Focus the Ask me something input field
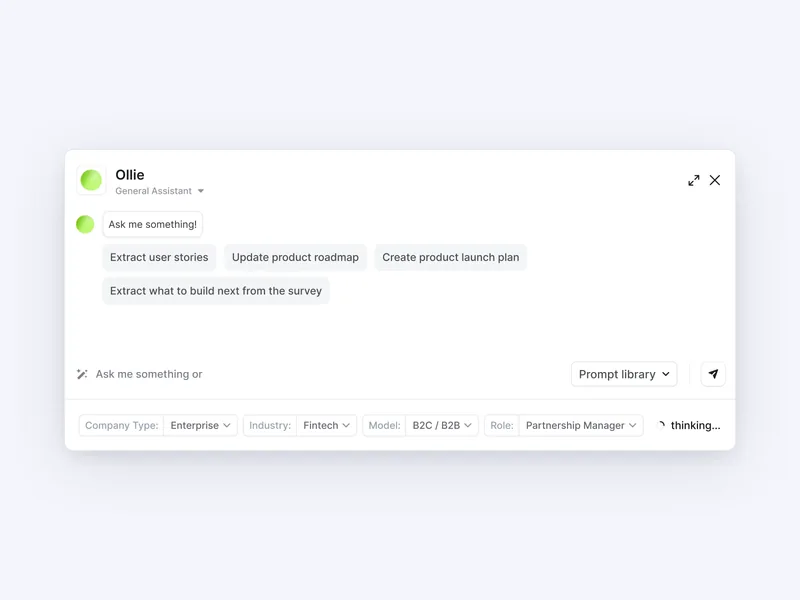The width and height of the screenshot is (800, 600). click(327, 374)
